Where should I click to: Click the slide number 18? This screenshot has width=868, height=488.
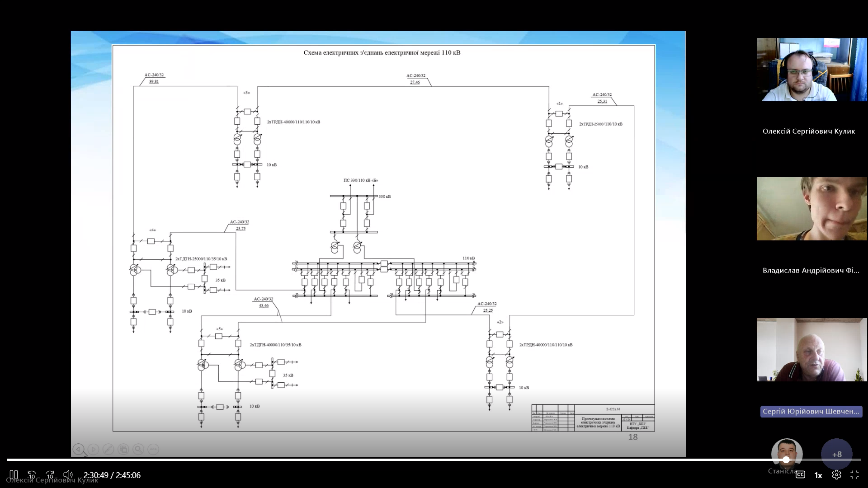point(632,437)
